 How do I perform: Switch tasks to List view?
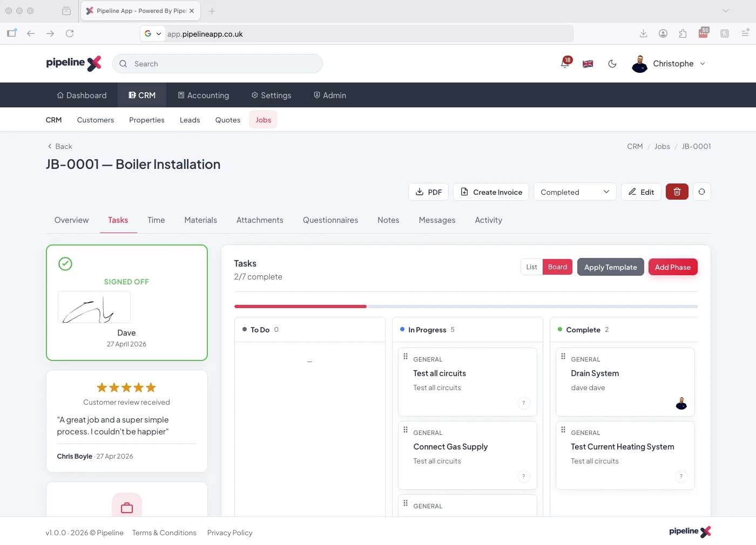coord(532,267)
